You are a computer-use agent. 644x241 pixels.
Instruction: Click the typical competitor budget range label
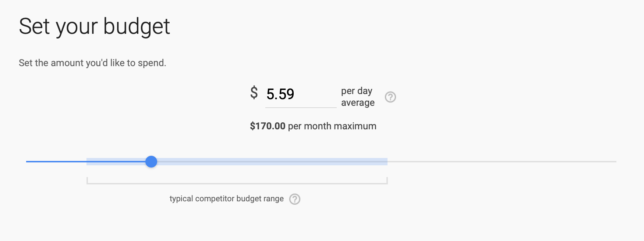226,199
